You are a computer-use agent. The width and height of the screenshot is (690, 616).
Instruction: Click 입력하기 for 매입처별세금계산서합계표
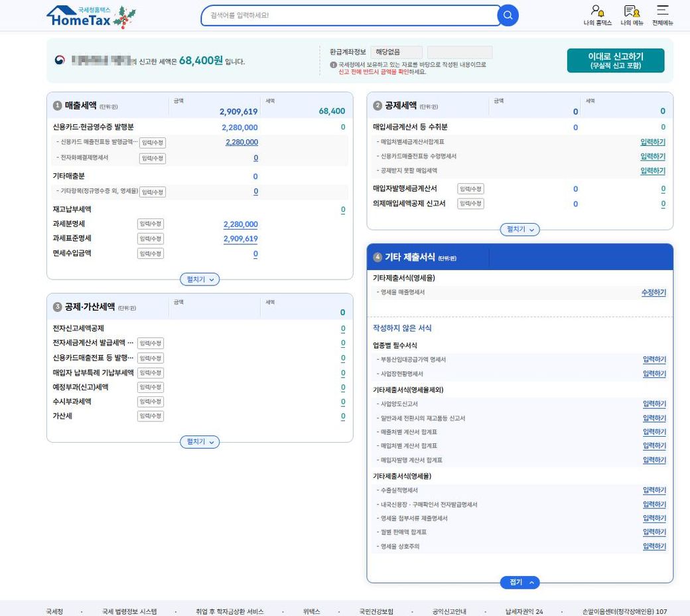click(652, 142)
